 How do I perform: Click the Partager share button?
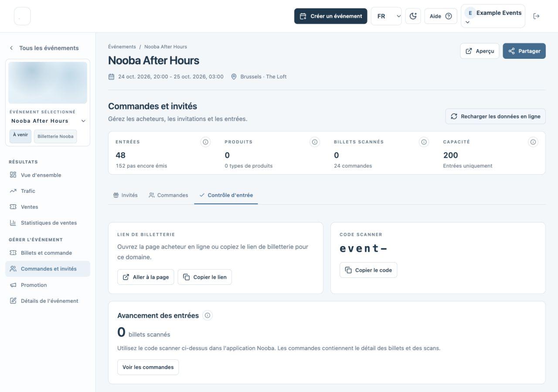point(524,51)
